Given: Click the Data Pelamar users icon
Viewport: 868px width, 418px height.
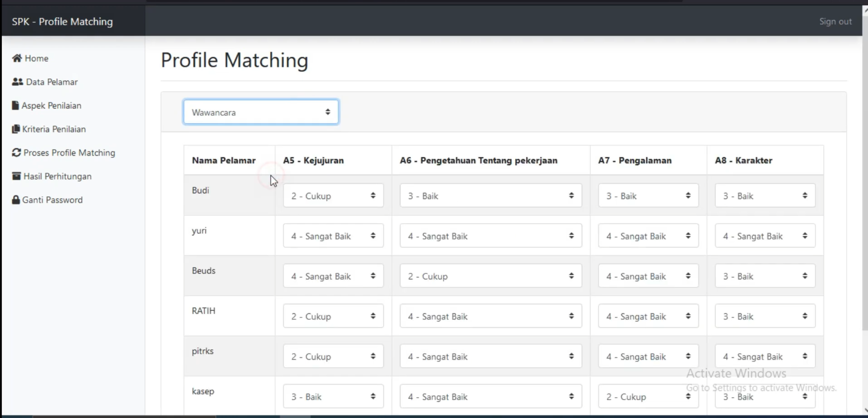Looking at the screenshot, I should [17, 82].
